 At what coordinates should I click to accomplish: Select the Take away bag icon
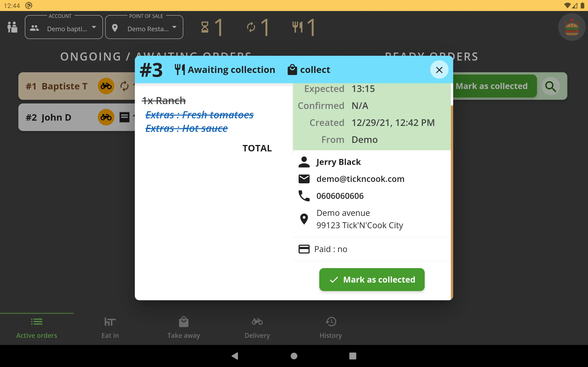pyautogui.click(x=184, y=321)
